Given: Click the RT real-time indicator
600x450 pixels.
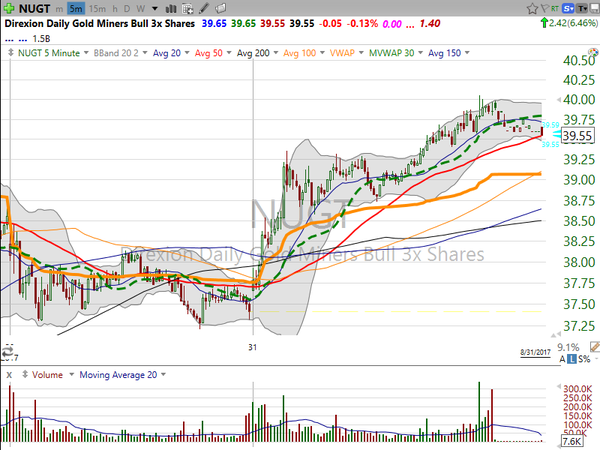Looking at the screenshot, I should 554,8.
